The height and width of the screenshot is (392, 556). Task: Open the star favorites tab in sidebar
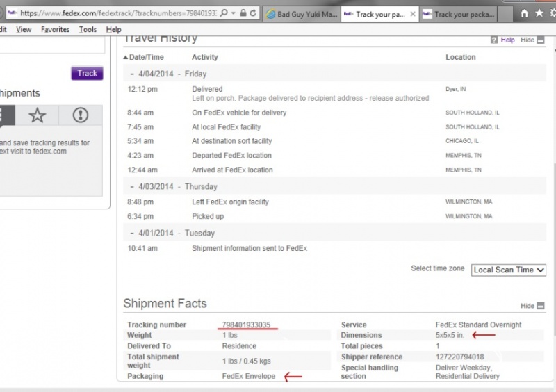click(38, 115)
